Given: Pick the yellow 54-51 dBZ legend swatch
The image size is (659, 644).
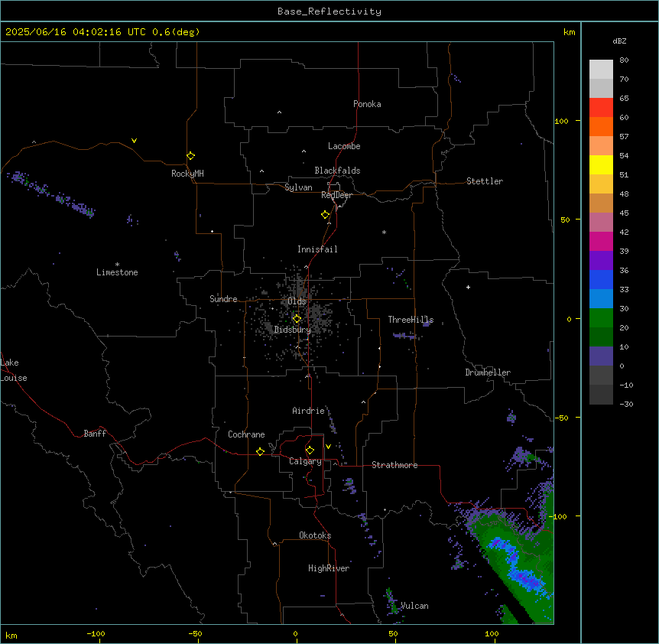Looking at the screenshot, I should 601,164.
